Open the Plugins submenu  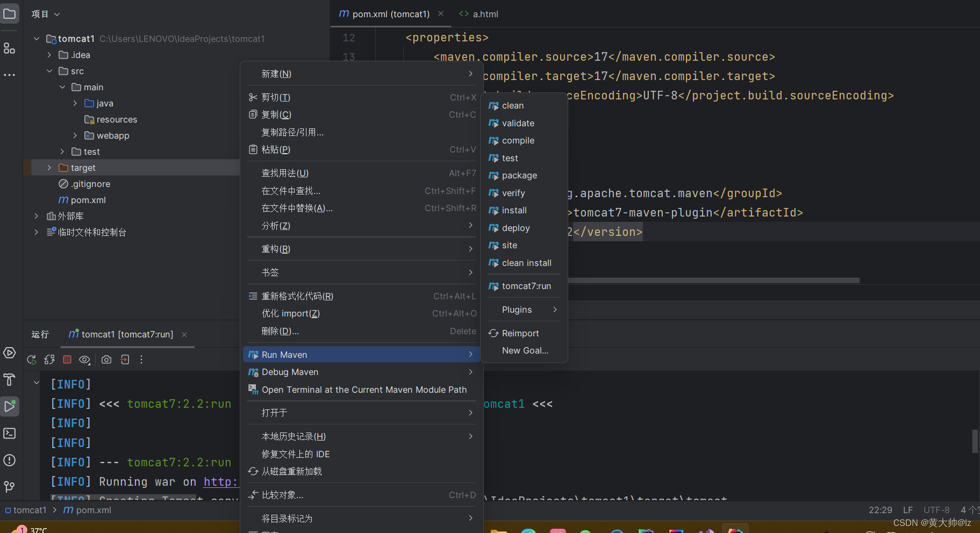coord(524,309)
